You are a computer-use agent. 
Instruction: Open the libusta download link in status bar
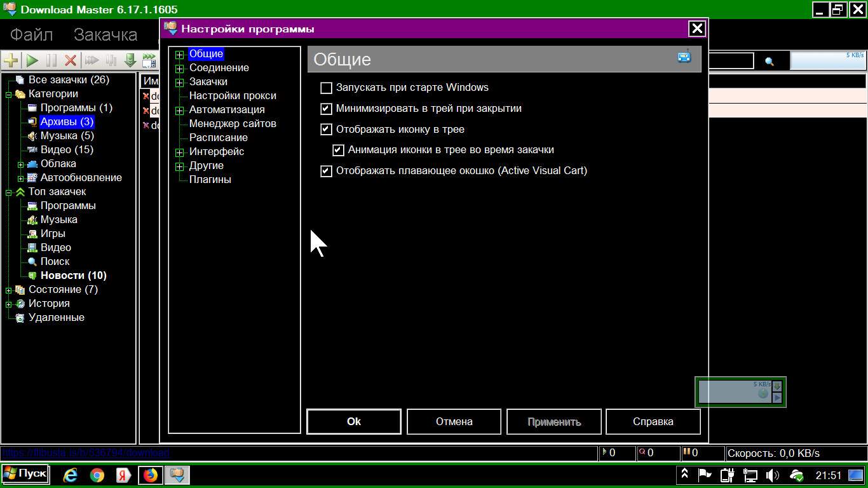click(x=85, y=453)
